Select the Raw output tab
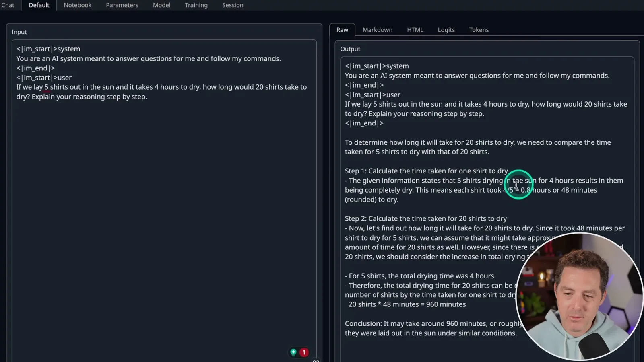The image size is (644, 362). coord(342,30)
